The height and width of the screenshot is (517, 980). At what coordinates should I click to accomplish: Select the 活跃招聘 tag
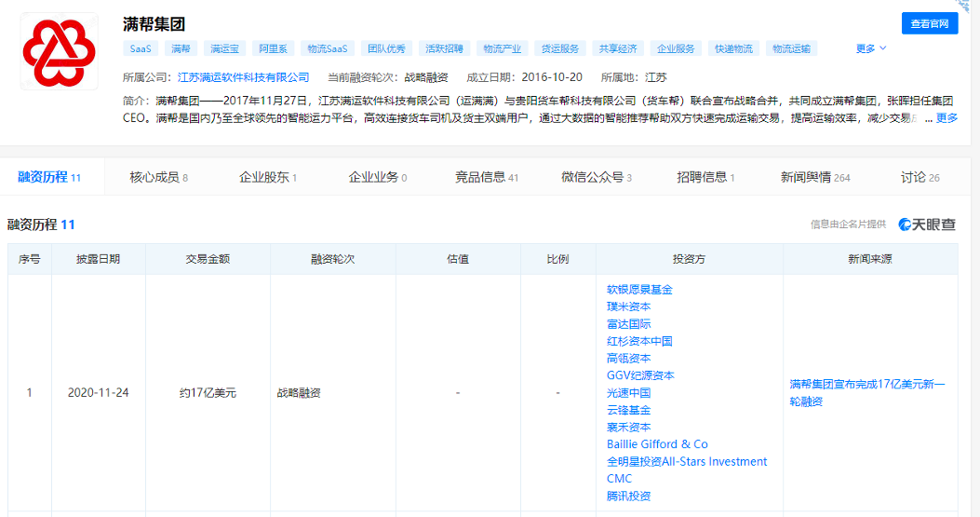coord(444,48)
